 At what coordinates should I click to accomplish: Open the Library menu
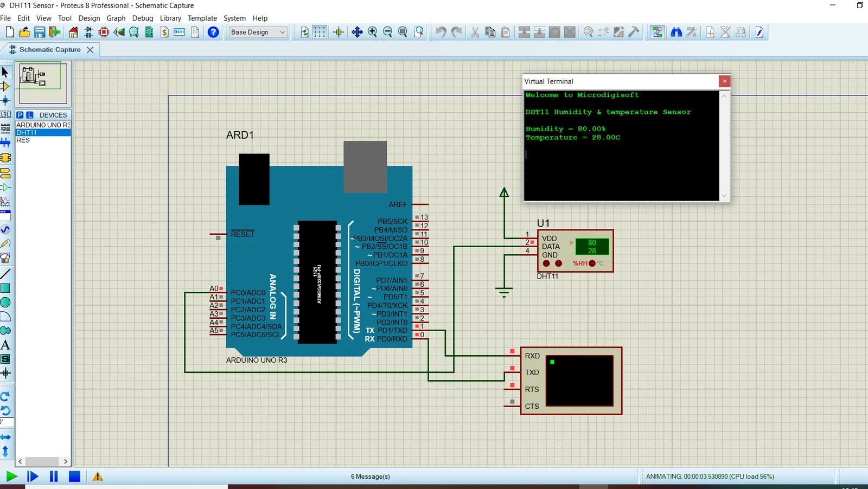(170, 18)
